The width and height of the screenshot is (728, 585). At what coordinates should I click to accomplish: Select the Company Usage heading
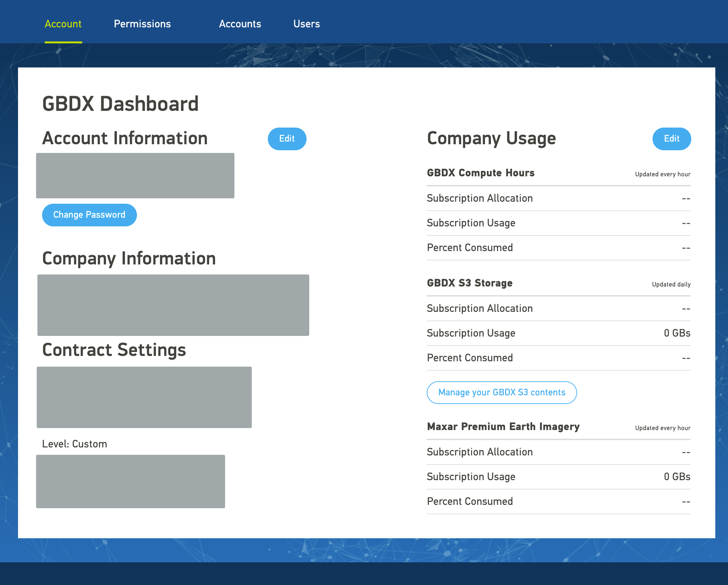pos(491,139)
